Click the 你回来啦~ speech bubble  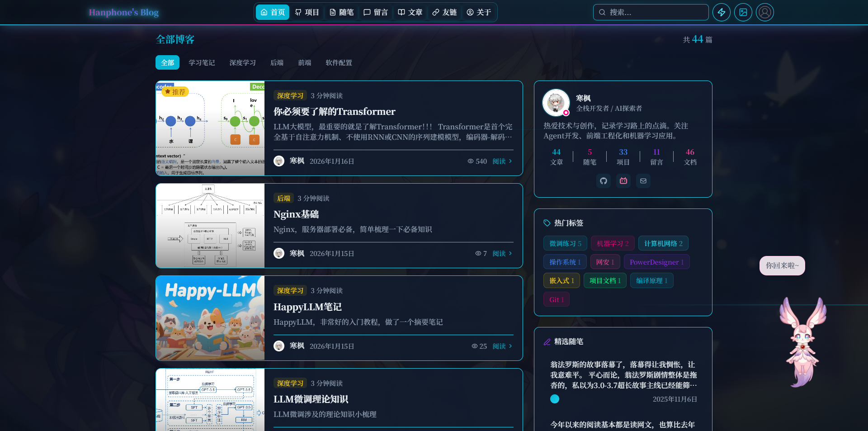pyautogui.click(x=782, y=265)
